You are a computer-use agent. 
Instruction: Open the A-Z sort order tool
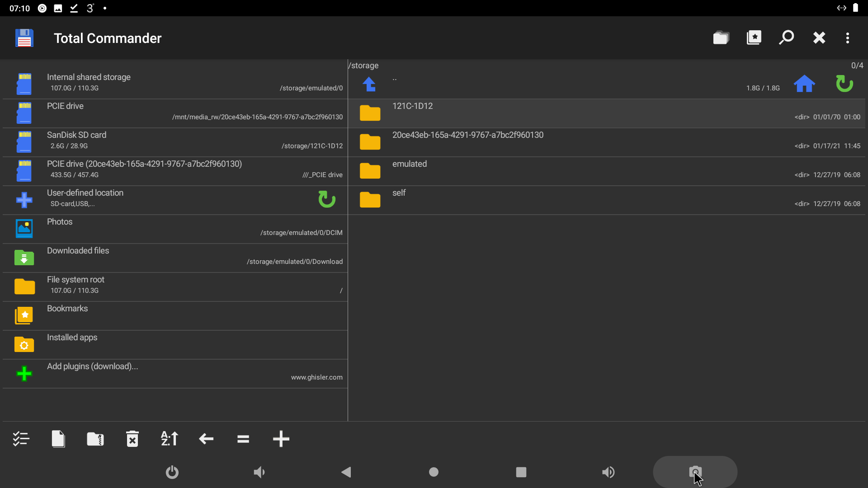coord(170,439)
